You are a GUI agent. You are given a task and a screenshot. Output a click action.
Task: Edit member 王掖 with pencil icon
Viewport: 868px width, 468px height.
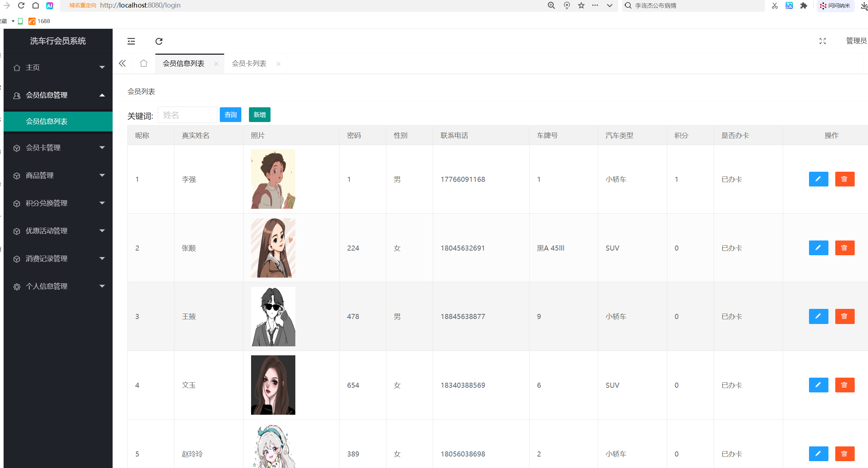pos(818,316)
